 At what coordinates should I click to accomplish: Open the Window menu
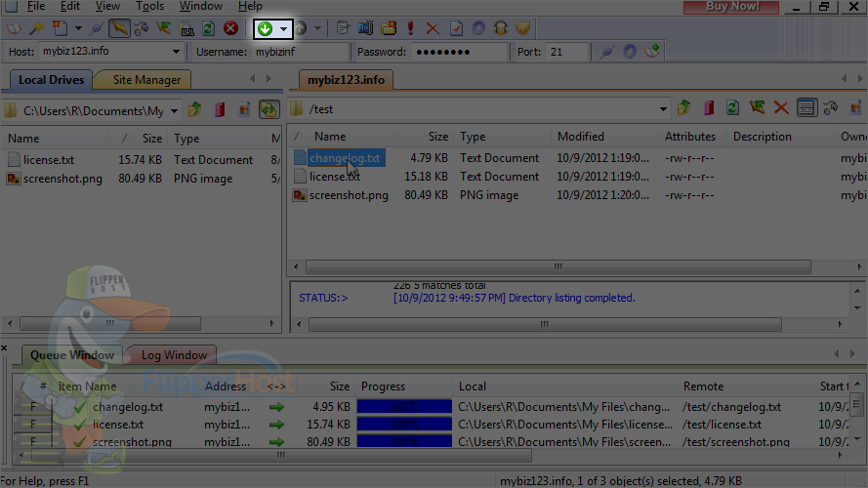(201, 6)
